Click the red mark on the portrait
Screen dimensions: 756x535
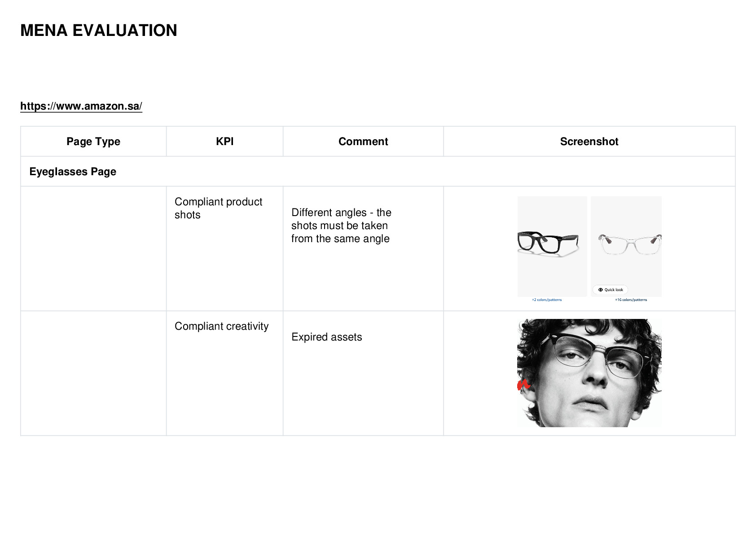coord(523,385)
